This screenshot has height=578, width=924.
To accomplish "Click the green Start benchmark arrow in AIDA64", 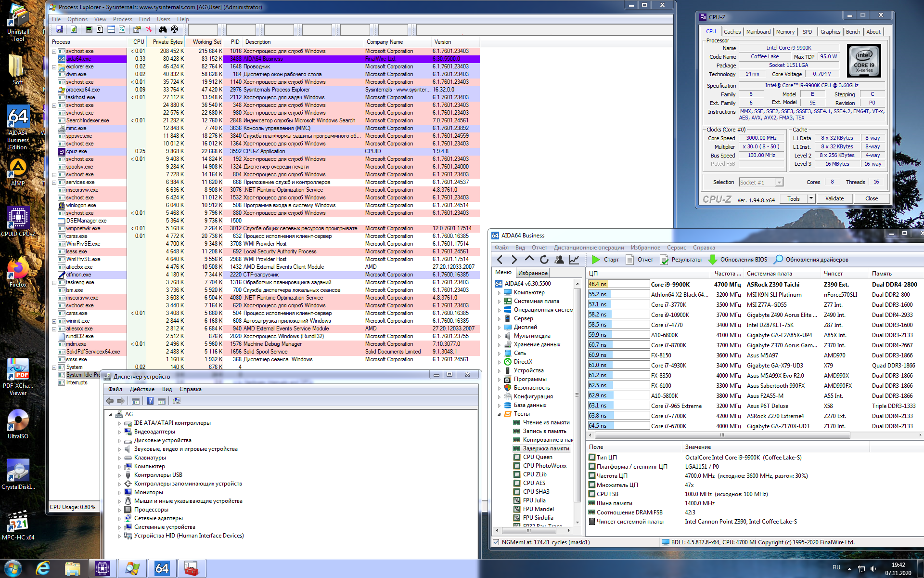I will point(596,260).
